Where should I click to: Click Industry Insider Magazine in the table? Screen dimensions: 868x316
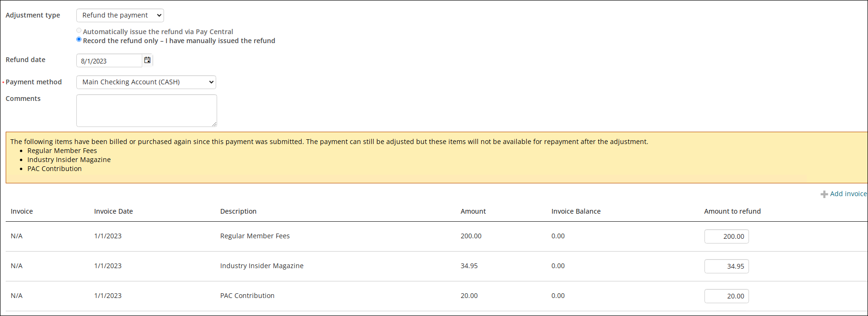262,266
